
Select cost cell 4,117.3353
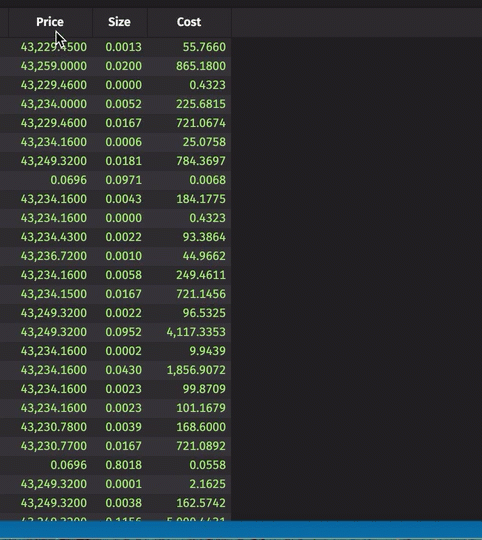196,332
